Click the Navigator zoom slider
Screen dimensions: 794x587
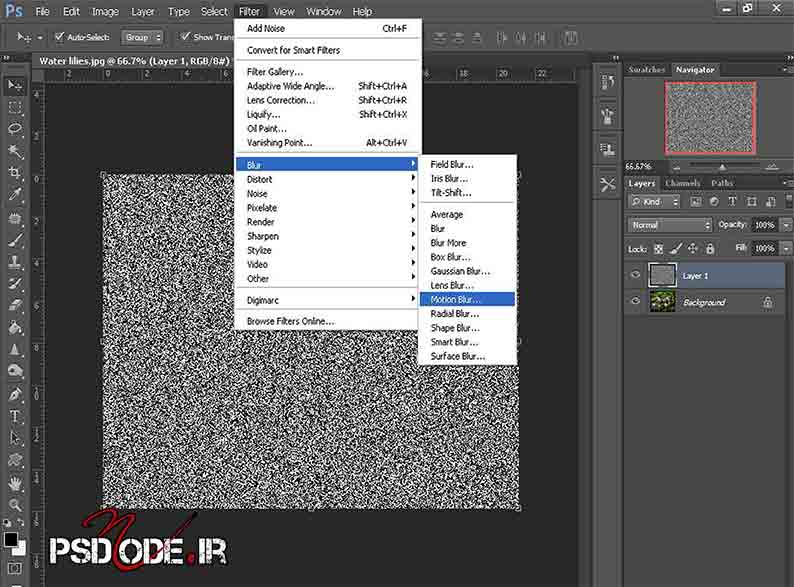pos(723,166)
